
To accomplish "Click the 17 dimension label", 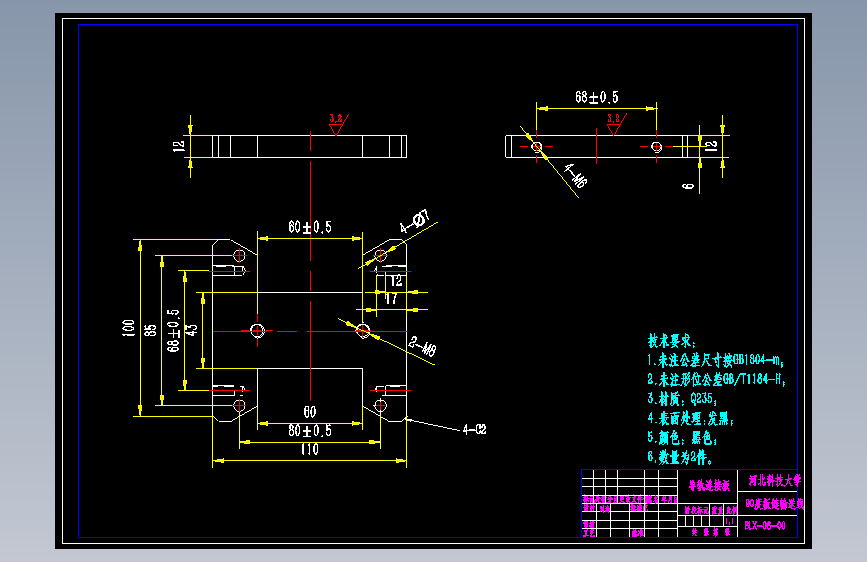I will [391, 299].
